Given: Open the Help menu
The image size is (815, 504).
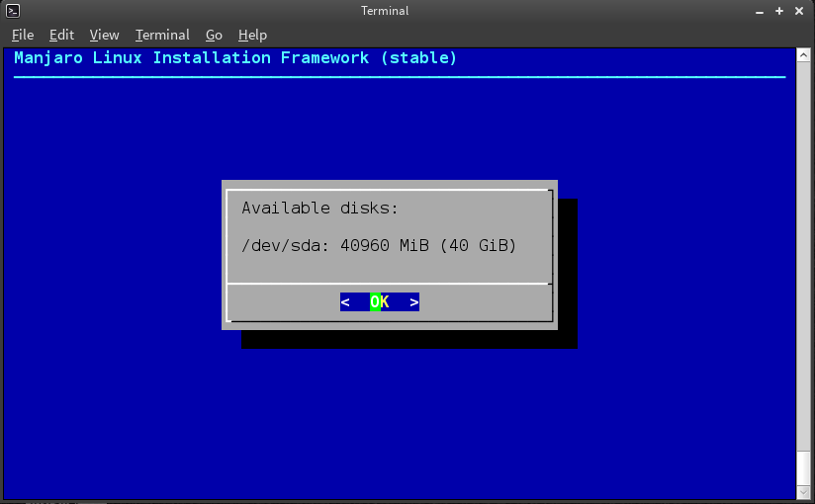Looking at the screenshot, I should [x=252, y=35].
